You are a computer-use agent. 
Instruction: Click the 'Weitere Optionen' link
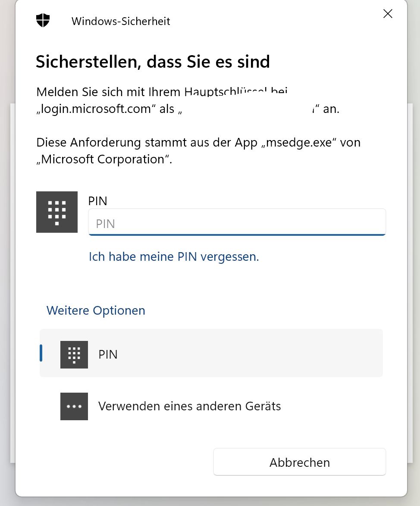click(x=96, y=310)
